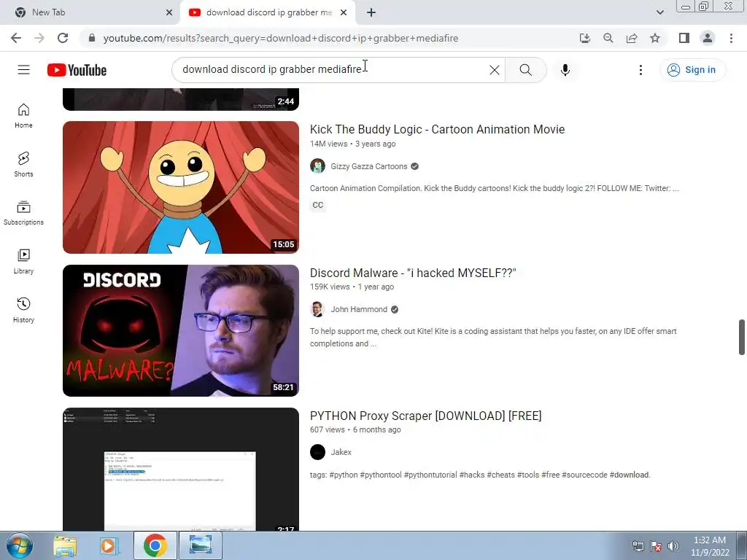Open John Hammond channel name
This screenshot has height=560, width=747.
tap(359, 309)
